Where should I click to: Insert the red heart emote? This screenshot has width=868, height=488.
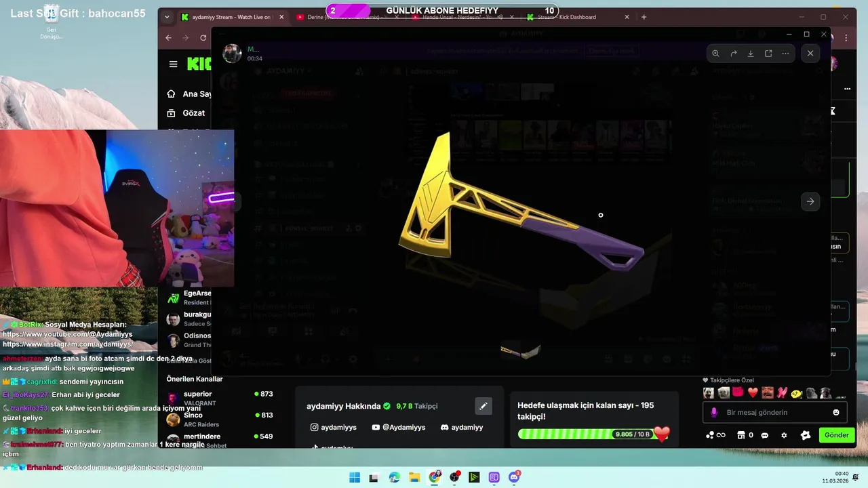752,393
